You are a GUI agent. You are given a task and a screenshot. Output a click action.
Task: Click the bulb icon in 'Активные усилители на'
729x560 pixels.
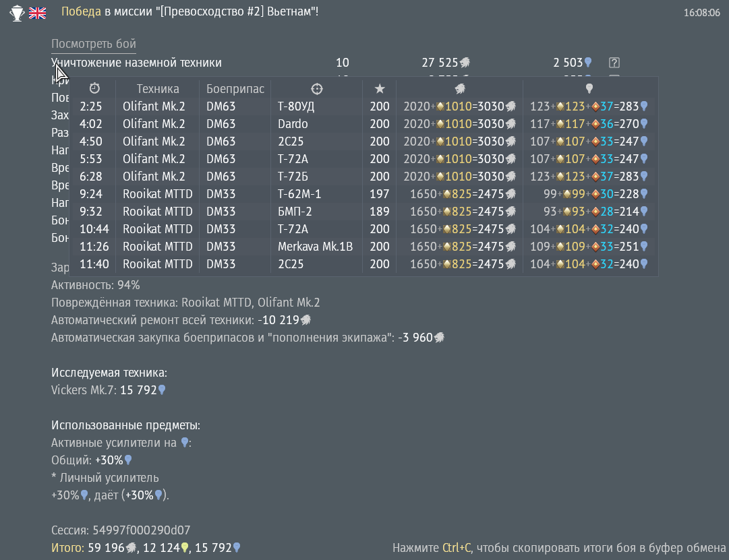click(x=185, y=443)
